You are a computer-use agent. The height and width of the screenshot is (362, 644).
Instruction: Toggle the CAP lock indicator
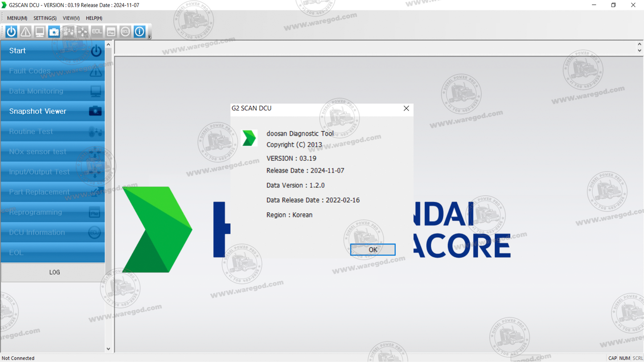(x=613, y=358)
